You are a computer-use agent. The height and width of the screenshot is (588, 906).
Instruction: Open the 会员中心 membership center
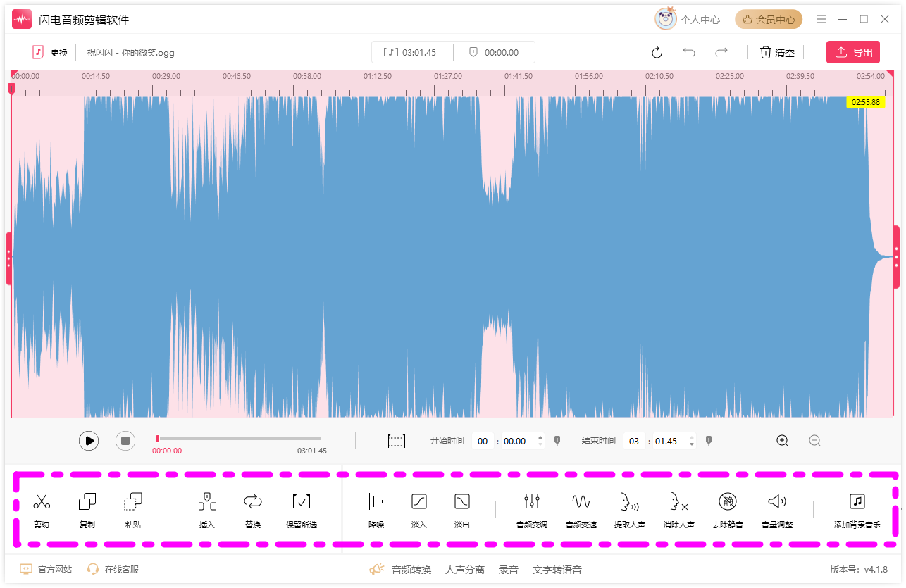(769, 20)
